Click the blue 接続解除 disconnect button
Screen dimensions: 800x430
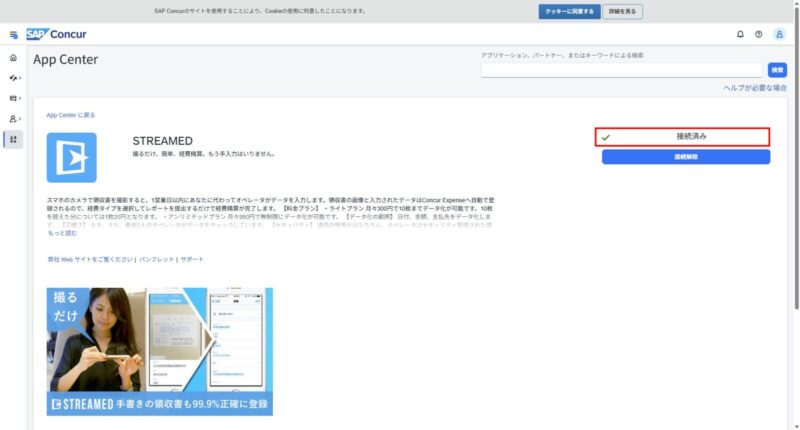coord(686,157)
